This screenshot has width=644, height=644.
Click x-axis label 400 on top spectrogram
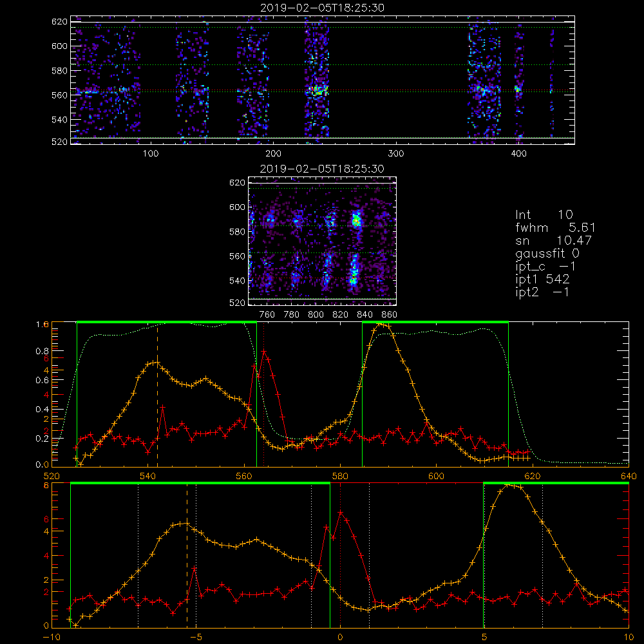tap(518, 154)
